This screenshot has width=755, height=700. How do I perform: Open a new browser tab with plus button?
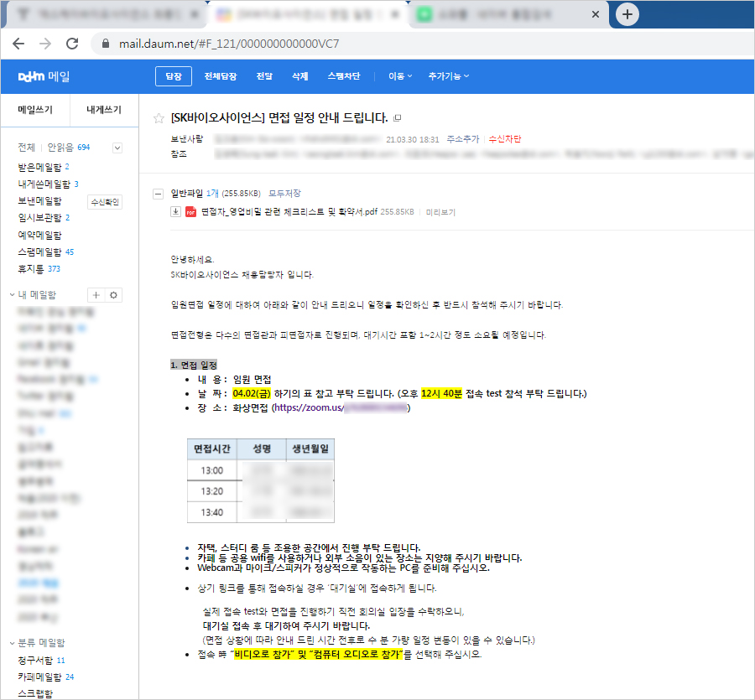point(627,14)
